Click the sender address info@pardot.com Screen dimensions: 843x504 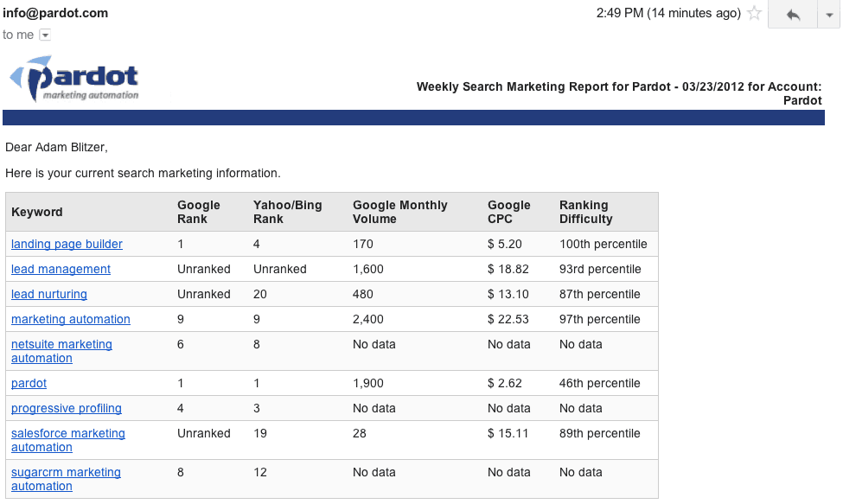55,13
